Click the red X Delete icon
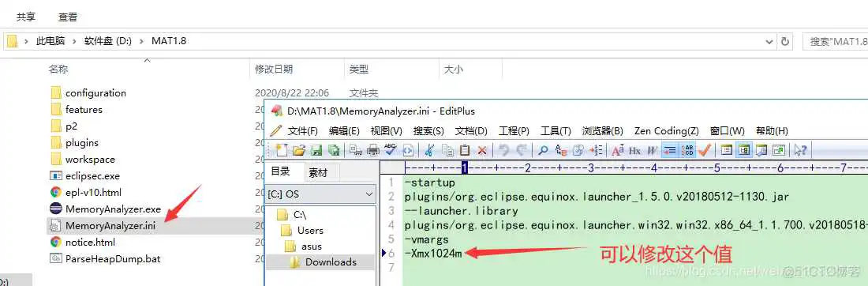Screen dimensions: 868x286 pos(481,149)
